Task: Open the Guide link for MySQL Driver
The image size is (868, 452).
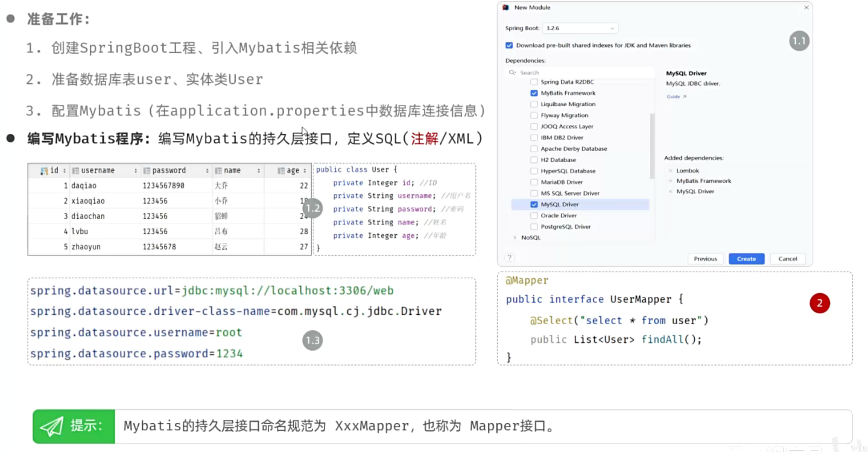Action: [676, 97]
